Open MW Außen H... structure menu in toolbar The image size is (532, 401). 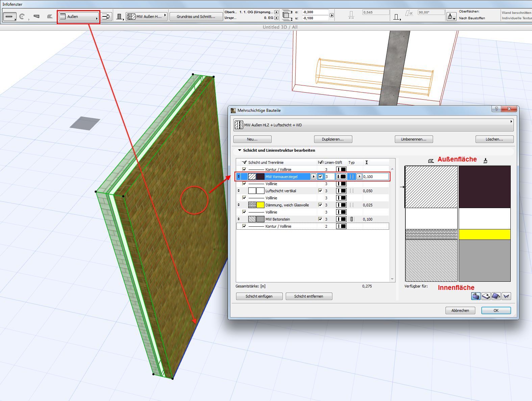147,17
